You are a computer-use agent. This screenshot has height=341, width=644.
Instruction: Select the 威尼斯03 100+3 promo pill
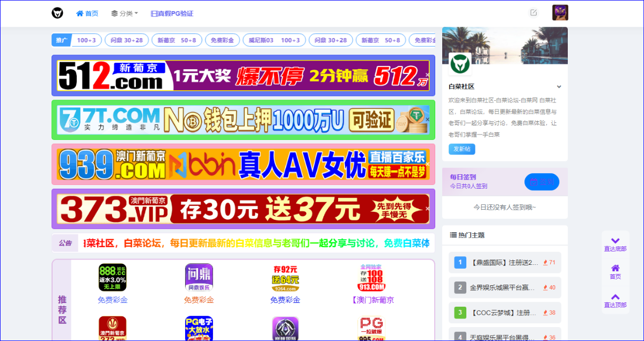pyautogui.click(x=274, y=40)
